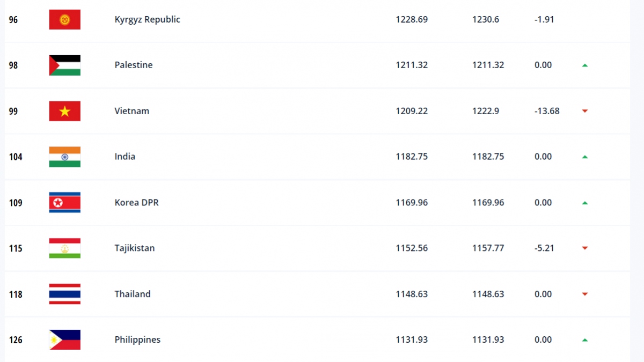Open the Vietnam team name link
The height and width of the screenshot is (362, 644).
[x=132, y=111]
